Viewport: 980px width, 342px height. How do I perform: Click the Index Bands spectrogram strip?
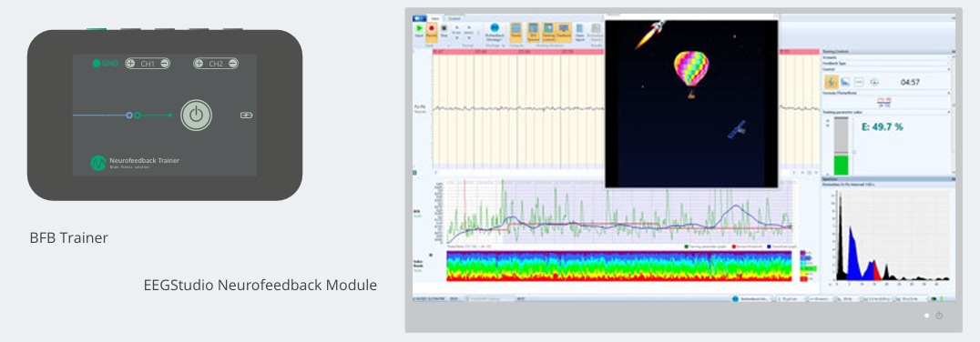(618, 266)
